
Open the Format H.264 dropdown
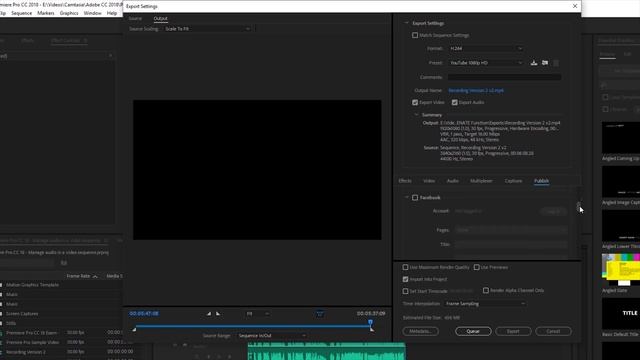pyautogui.click(x=486, y=48)
